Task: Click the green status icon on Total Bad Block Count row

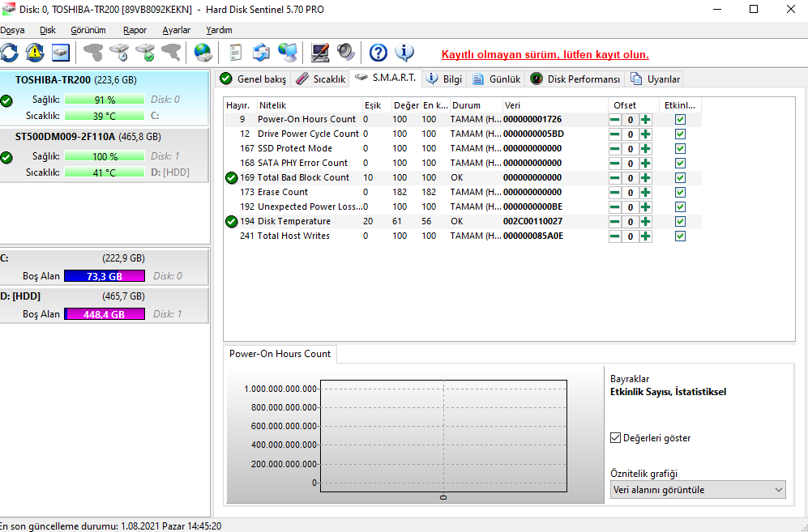Action: point(232,177)
